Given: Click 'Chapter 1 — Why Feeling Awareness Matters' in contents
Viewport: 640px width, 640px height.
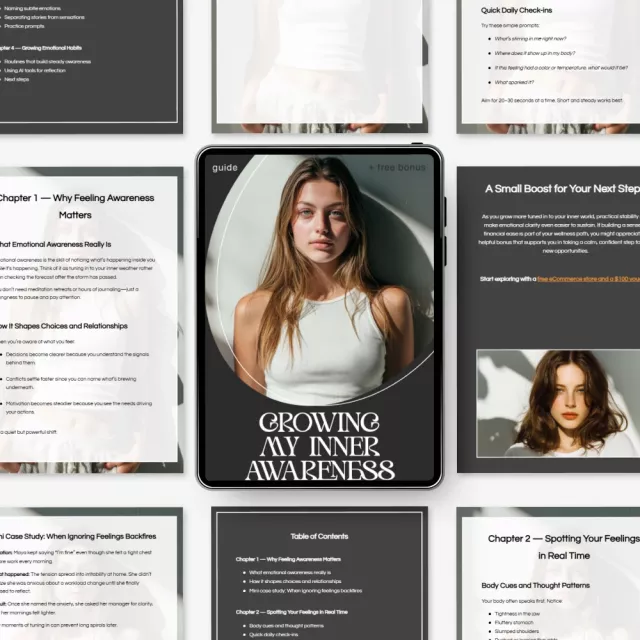Looking at the screenshot, I should pos(288,559).
